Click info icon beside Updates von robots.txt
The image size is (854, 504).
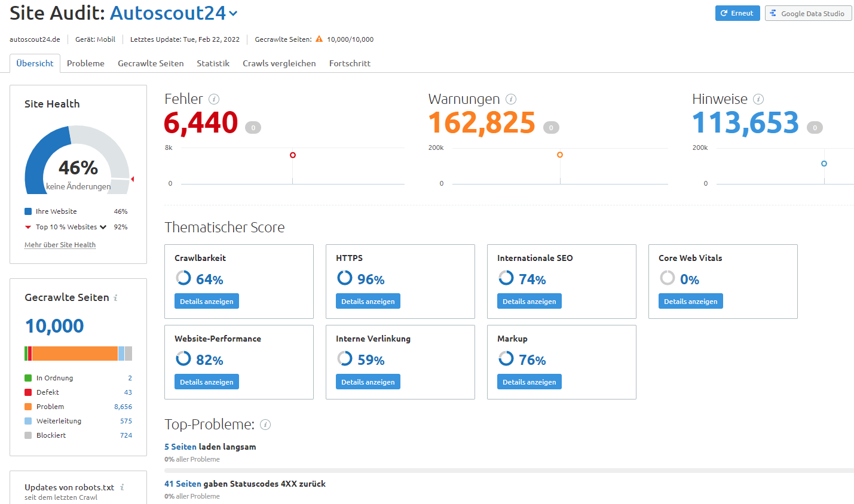pyautogui.click(x=122, y=487)
